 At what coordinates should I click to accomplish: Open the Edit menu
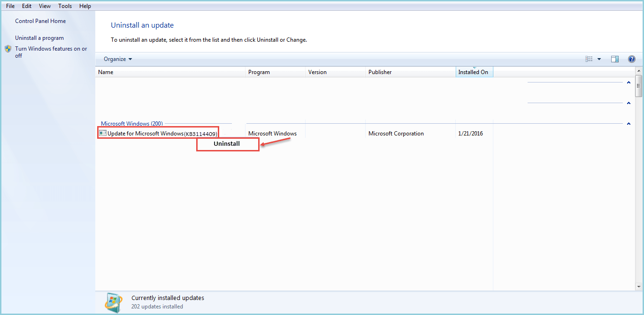click(27, 6)
